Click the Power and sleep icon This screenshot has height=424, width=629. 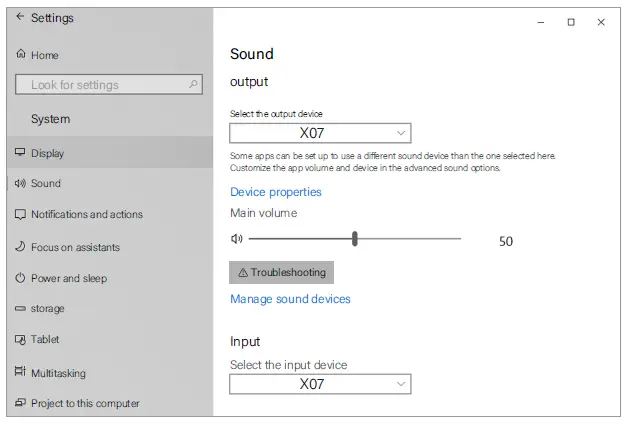point(20,278)
